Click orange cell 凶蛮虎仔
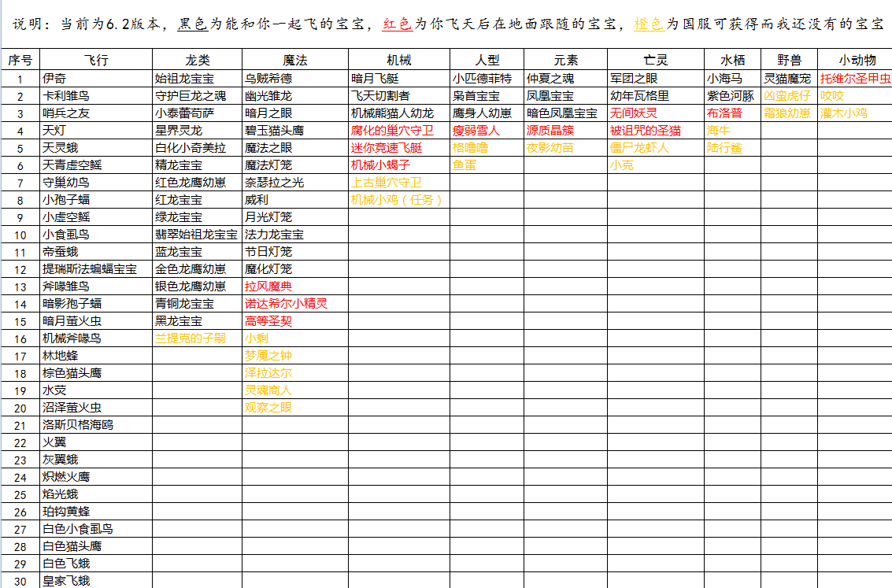This screenshot has width=892, height=588. 789,95
